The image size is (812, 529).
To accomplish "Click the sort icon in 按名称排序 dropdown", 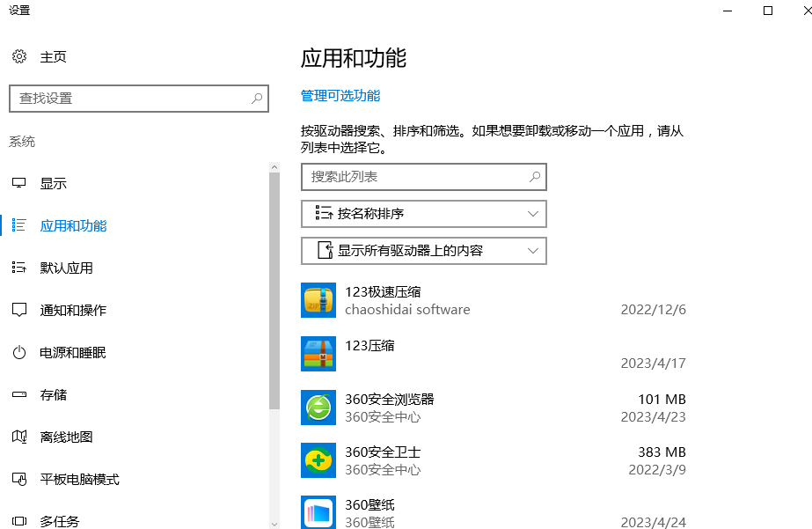I will click(x=324, y=213).
